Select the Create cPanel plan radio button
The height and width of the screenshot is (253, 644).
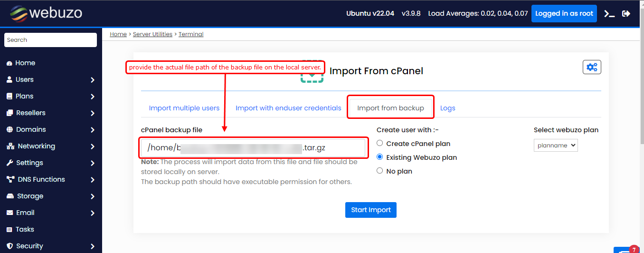click(379, 143)
